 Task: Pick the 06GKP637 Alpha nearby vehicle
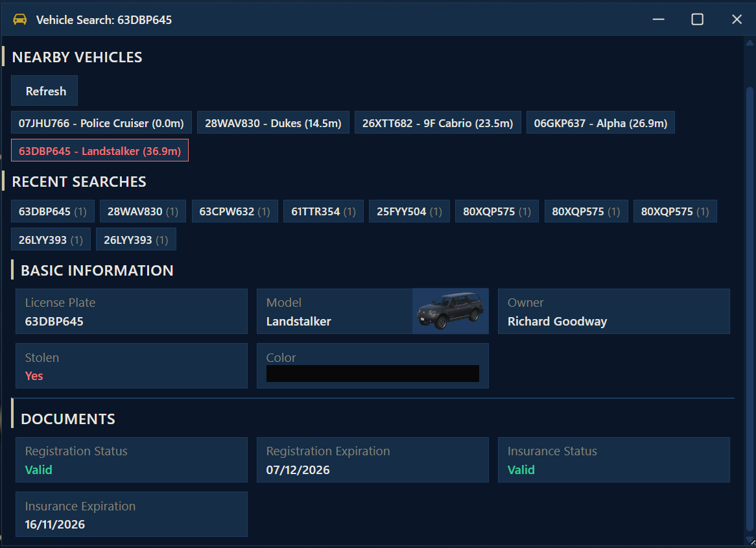click(x=600, y=123)
